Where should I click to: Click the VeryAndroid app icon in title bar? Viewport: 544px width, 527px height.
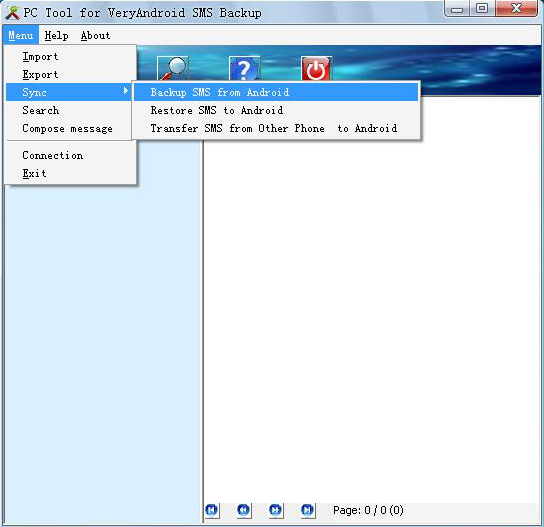tap(12, 13)
